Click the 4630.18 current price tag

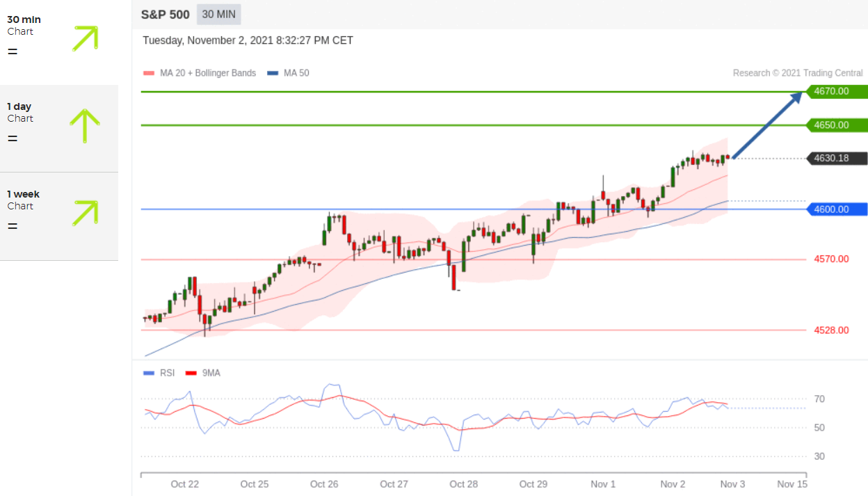tap(836, 158)
